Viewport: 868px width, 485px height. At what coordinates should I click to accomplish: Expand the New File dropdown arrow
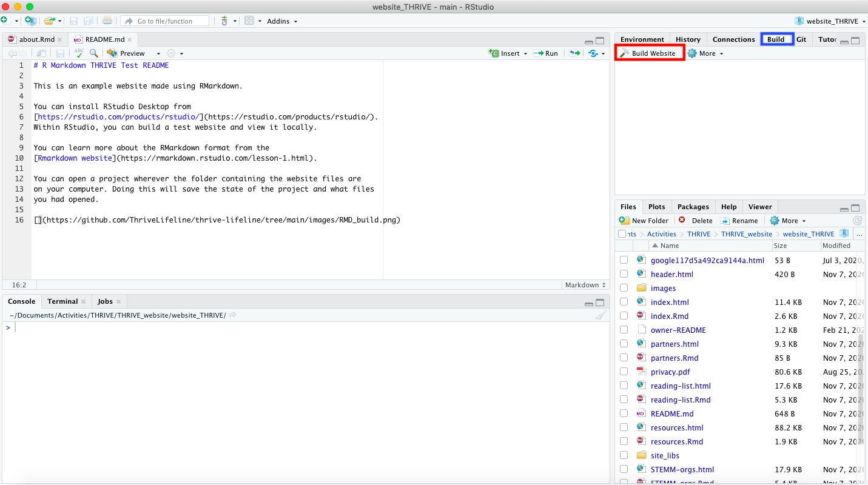click(x=17, y=21)
